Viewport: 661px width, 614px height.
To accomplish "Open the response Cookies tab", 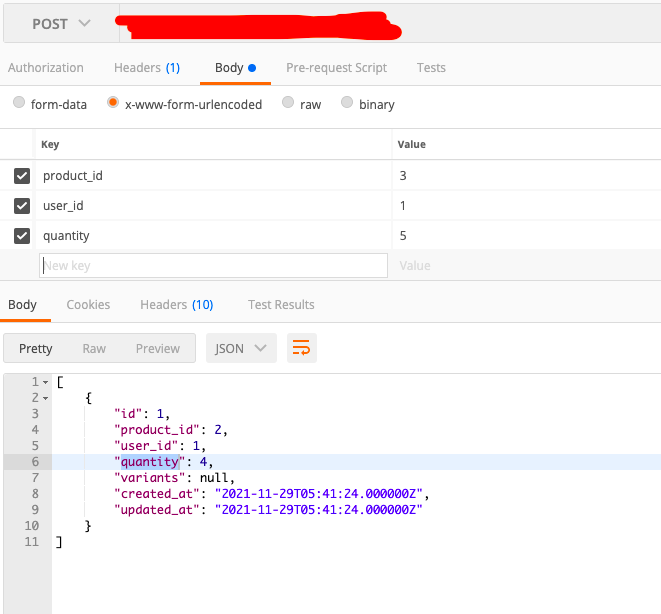I will tap(88, 305).
